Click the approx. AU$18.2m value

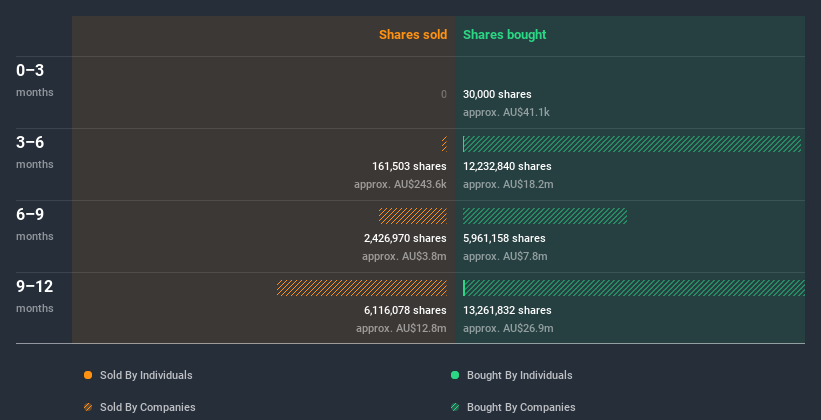click(508, 184)
